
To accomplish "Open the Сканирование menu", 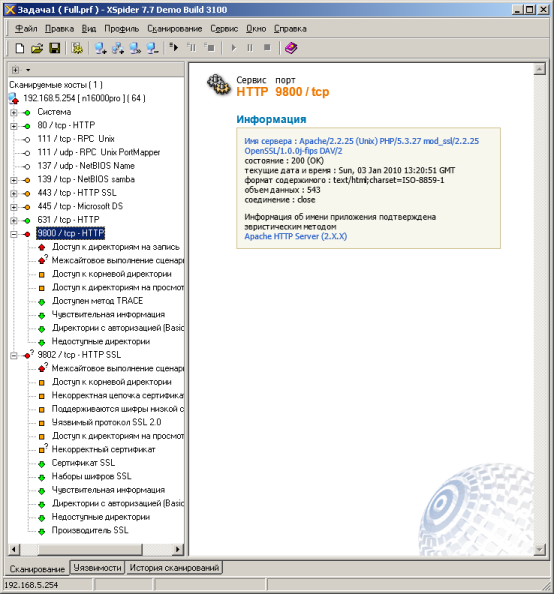I will click(175, 29).
